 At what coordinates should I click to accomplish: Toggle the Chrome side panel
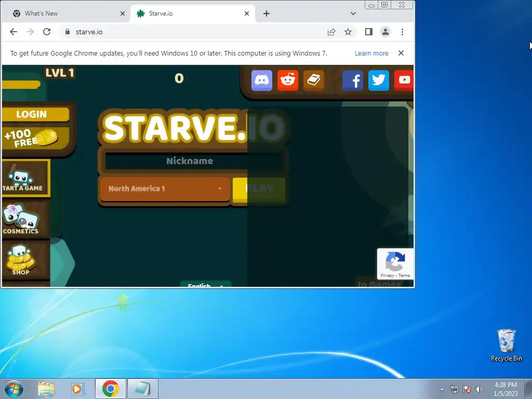[369, 32]
